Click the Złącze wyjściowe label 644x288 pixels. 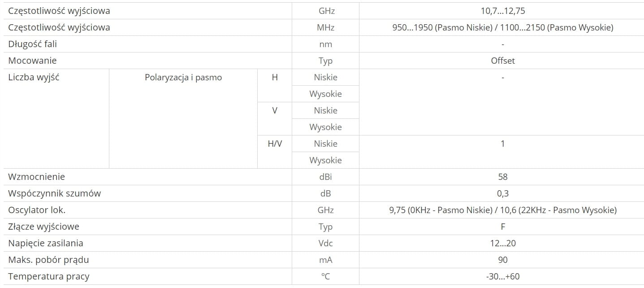[x=43, y=227]
